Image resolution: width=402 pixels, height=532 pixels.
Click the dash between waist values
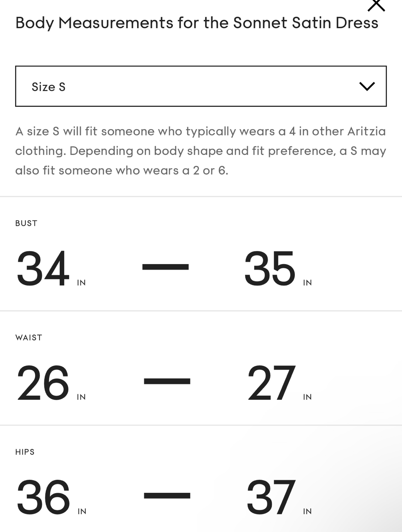click(x=167, y=381)
